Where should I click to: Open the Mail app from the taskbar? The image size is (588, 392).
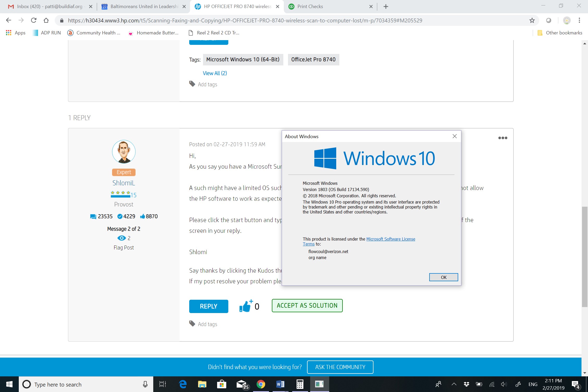pos(241,384)
